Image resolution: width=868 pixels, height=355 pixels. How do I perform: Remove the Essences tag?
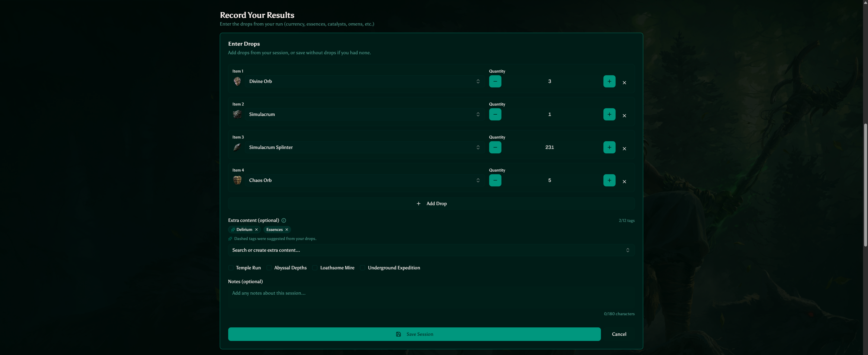[287, 230]
